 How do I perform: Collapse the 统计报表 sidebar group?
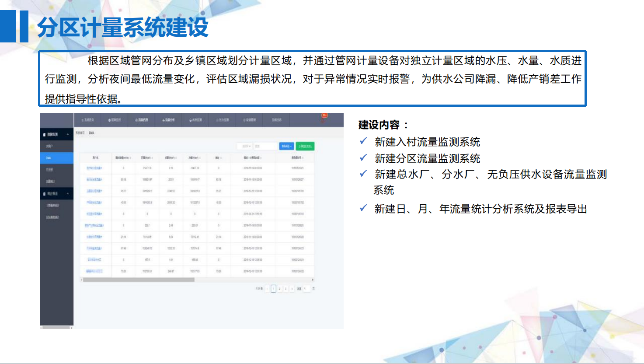pos(67,193)
